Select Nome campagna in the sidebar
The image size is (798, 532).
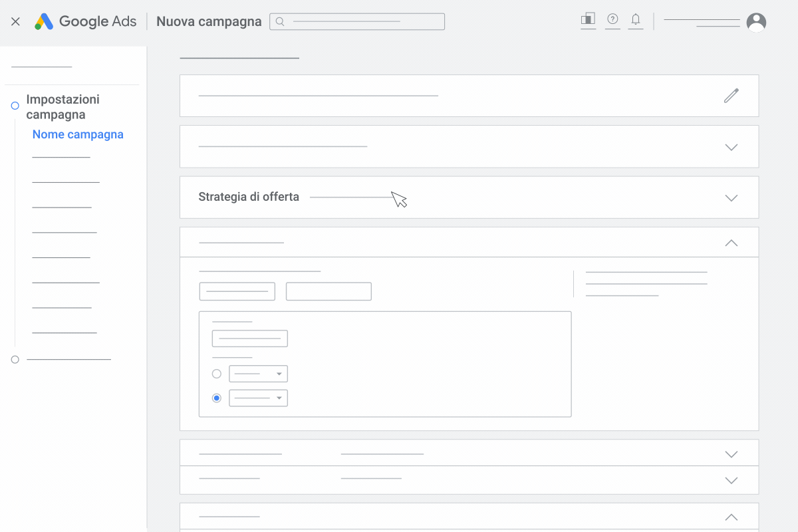tap(78, 134)
